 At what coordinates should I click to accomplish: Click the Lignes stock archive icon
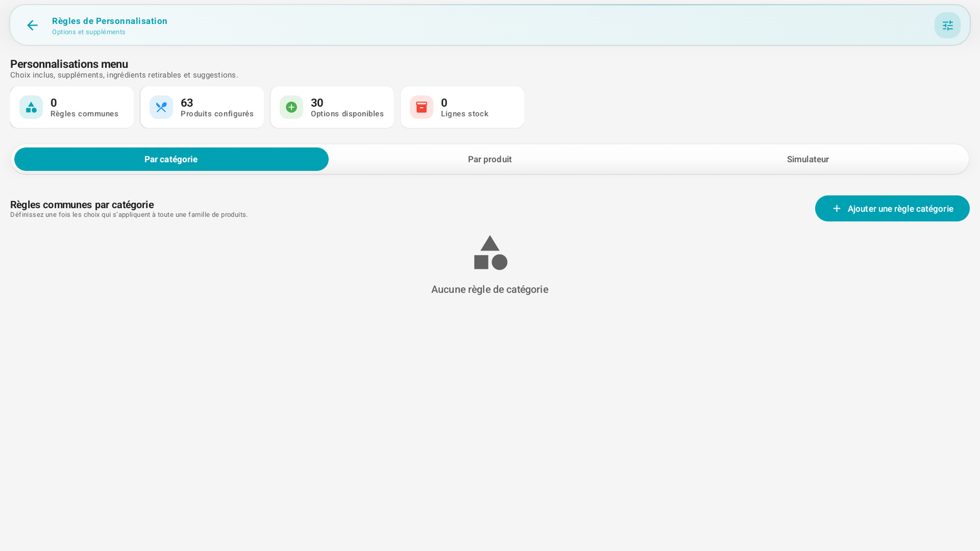pyautogui.click(x=421, y=107)
